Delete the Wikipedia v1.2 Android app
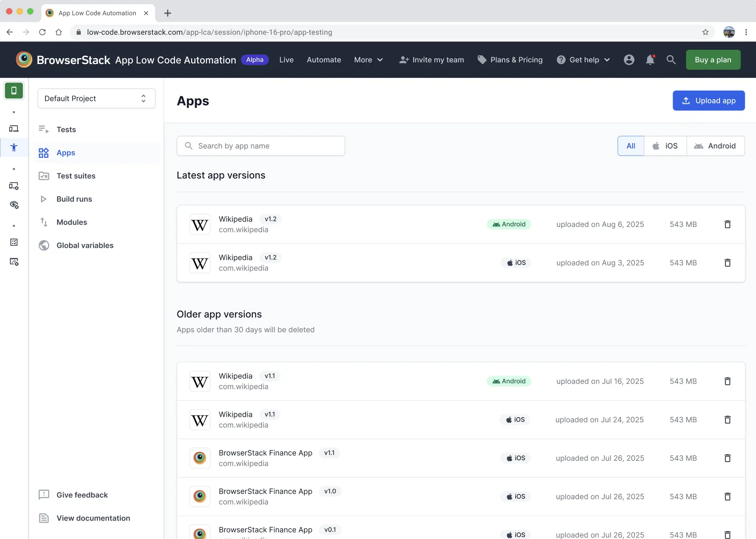 point(727,224)
